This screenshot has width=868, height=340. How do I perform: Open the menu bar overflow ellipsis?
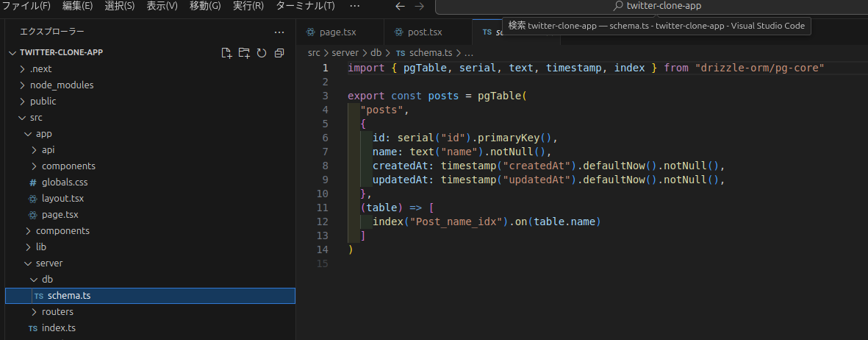pos(355,6)
